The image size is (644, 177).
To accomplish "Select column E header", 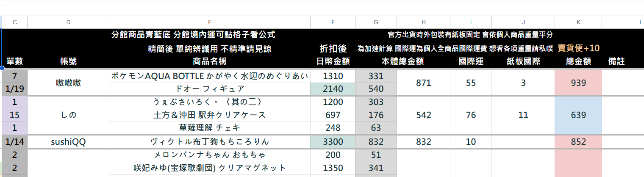I will click(210, 22).
